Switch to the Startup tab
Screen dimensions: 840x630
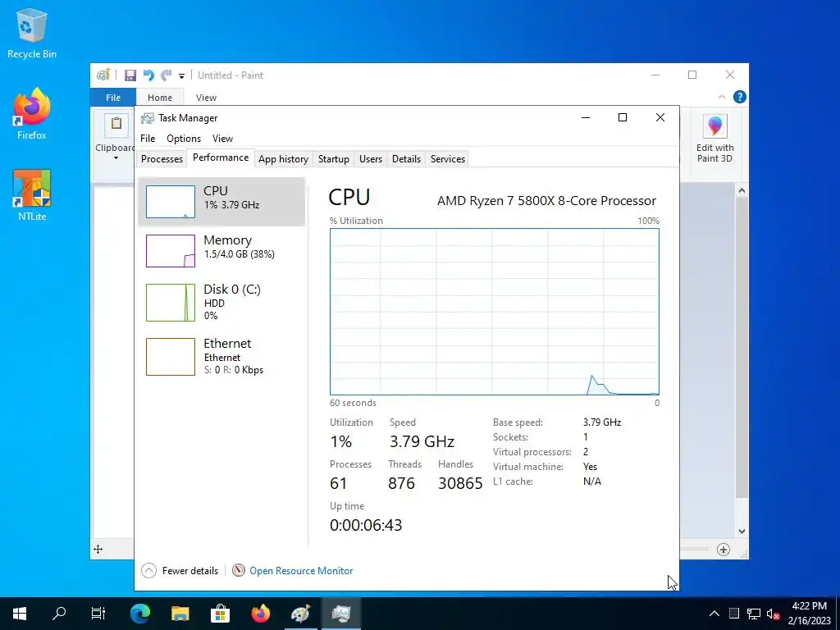tap(334, 158)
